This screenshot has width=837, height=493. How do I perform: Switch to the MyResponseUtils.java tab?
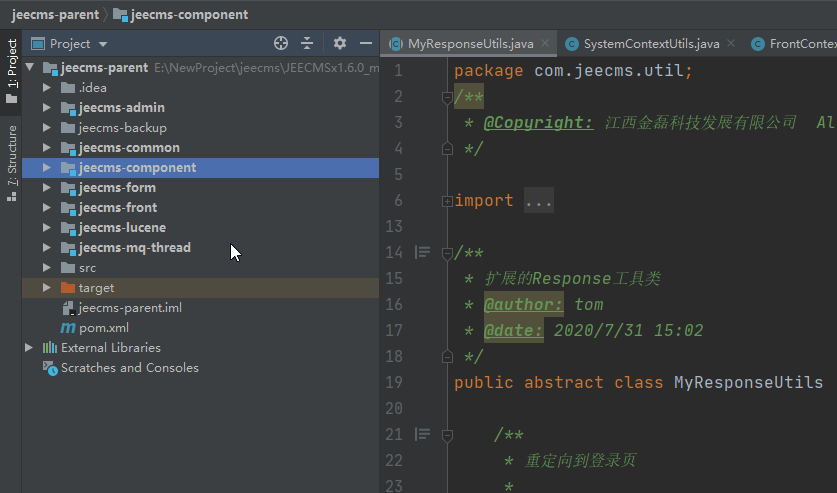click(x=470, y=44)
